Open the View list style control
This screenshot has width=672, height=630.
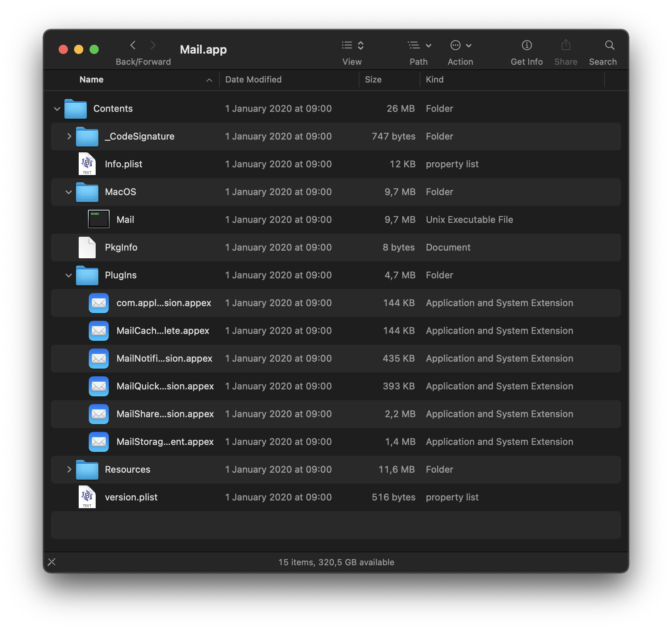pos(353,45)
